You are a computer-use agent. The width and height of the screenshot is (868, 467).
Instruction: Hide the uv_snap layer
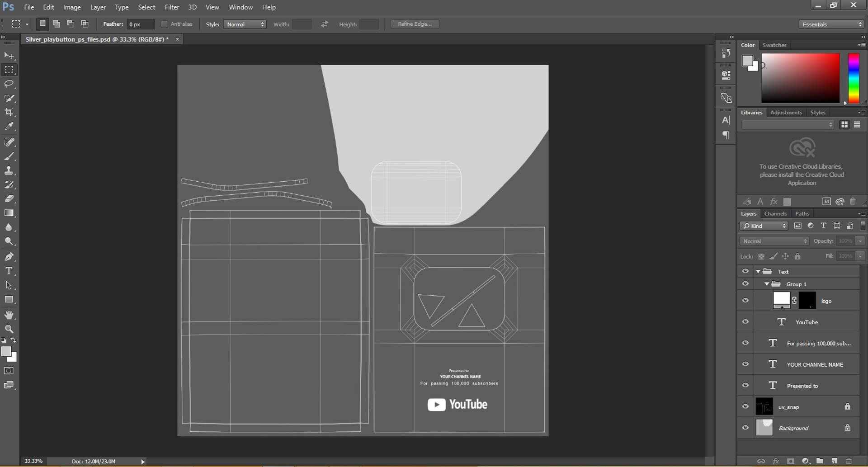click(x=745, y=406)
